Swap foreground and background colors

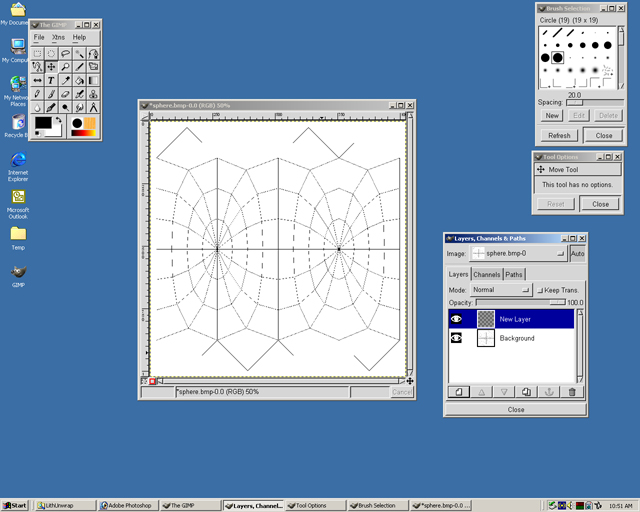click(x=59, y=120)
